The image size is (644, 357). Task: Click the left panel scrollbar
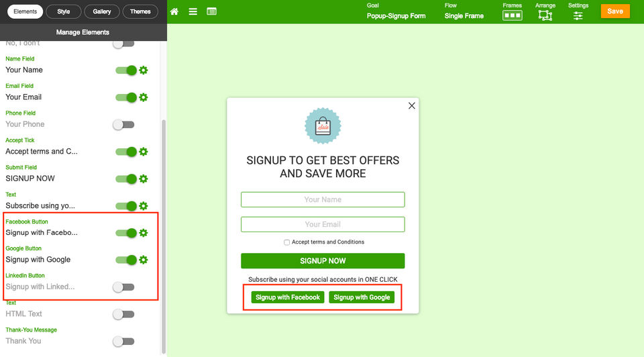tap(164, 236)
